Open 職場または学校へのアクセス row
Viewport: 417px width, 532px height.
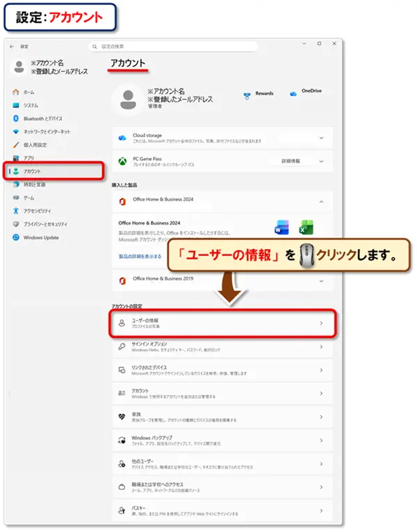222,487
